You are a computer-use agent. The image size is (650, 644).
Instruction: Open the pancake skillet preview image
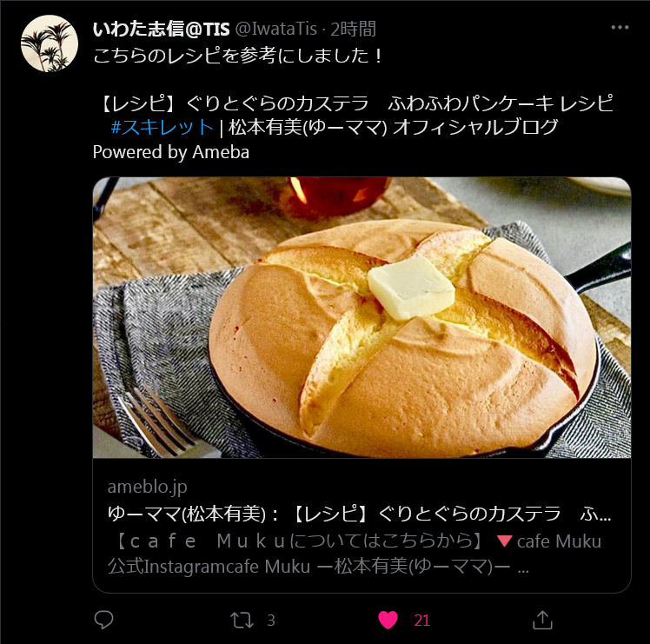pyautogui.click(x=361, y=317)
